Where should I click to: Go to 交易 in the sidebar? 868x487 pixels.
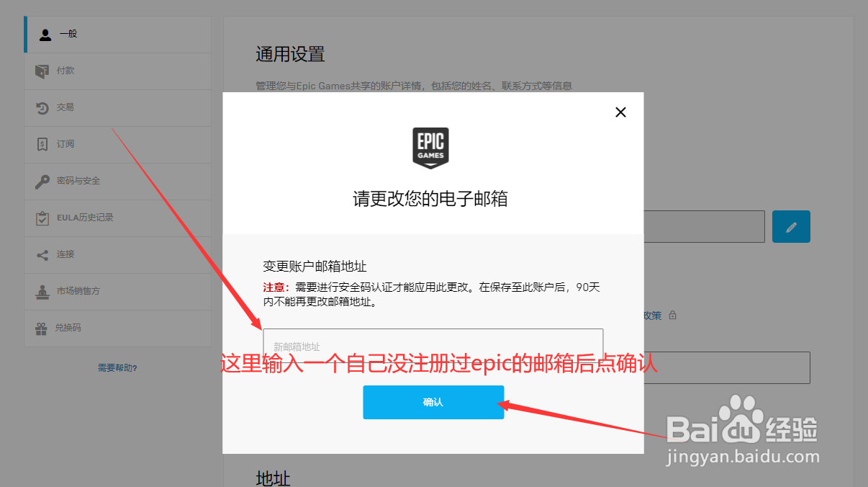point(117,108)
